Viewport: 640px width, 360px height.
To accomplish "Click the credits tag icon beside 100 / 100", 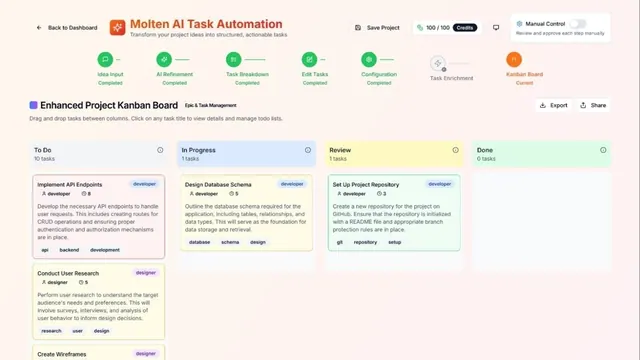I will pyautogui.click(x=420, y=28).
